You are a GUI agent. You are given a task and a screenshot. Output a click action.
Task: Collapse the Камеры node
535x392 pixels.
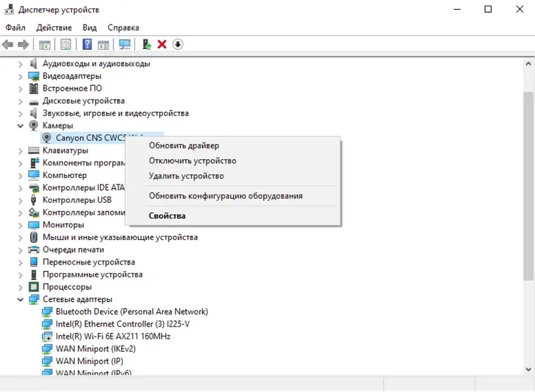pyautogui.click(x=20, y=126)
